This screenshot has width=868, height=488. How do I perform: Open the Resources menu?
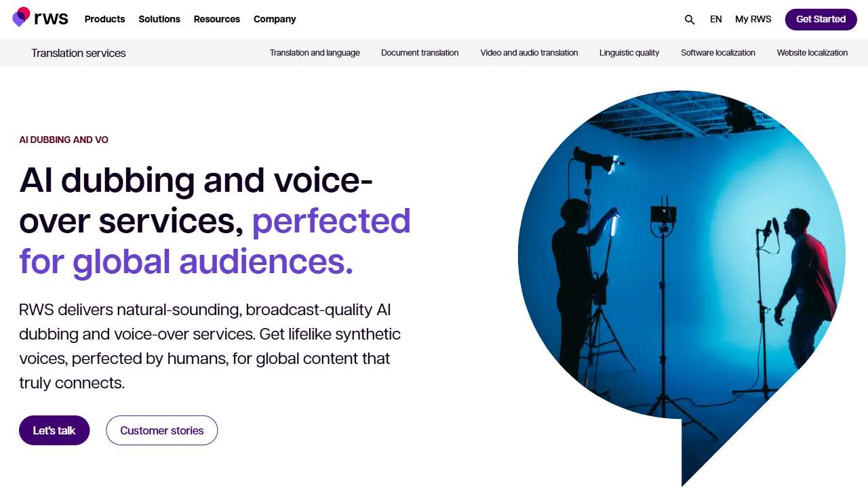[217, 19]
